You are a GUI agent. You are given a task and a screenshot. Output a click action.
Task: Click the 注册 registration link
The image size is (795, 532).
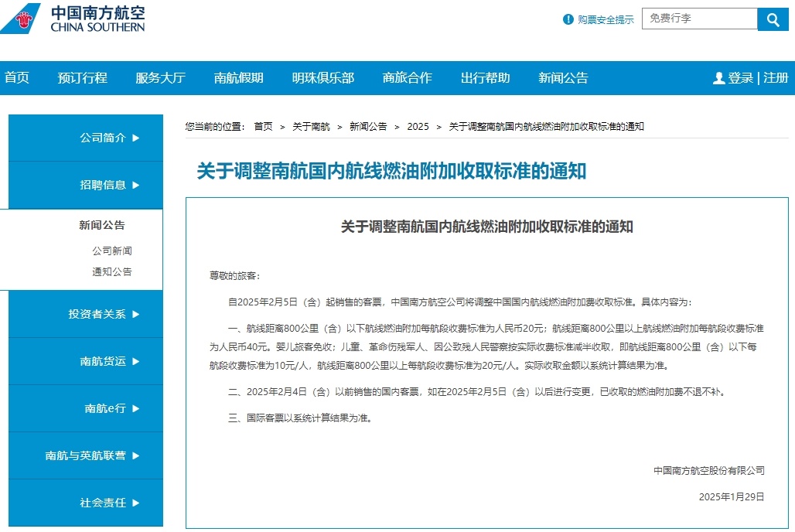(x=776, y=77)
